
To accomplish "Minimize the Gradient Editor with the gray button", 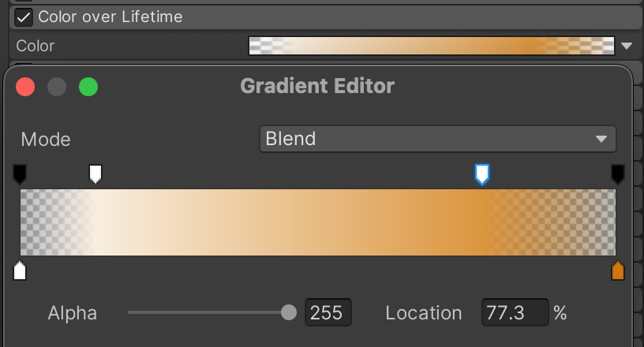I will tap(57, 86).
